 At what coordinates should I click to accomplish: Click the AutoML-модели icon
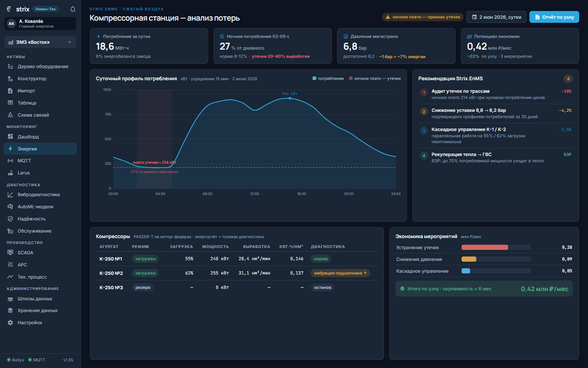click(x=10, y=207)
